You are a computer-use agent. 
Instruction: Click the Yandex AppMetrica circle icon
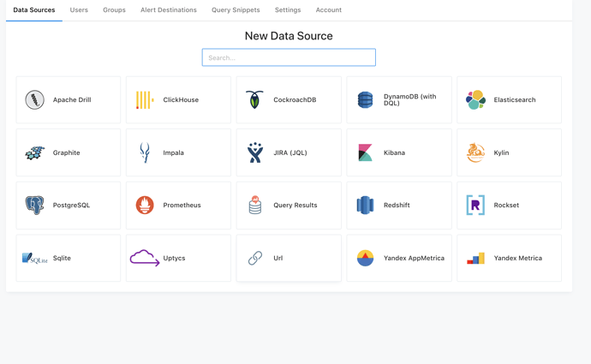365,258
